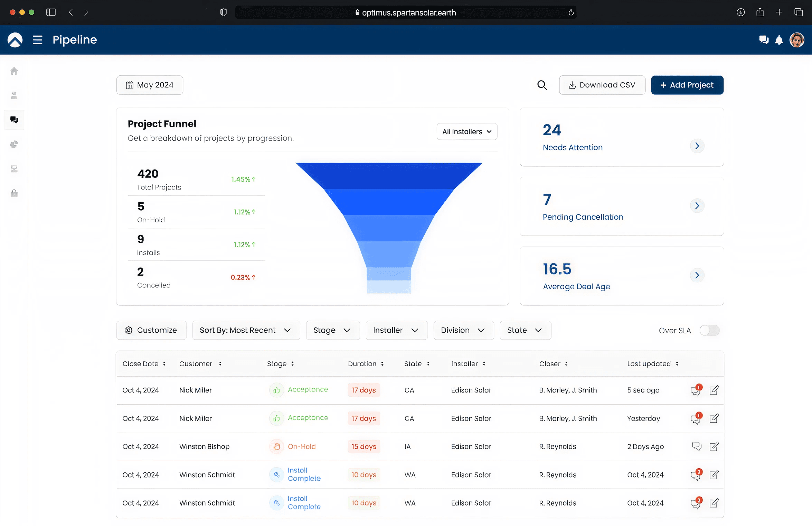Open the Stage filter dropdown
The height and width of the screenshot is (526, 812).
(332, 330)
